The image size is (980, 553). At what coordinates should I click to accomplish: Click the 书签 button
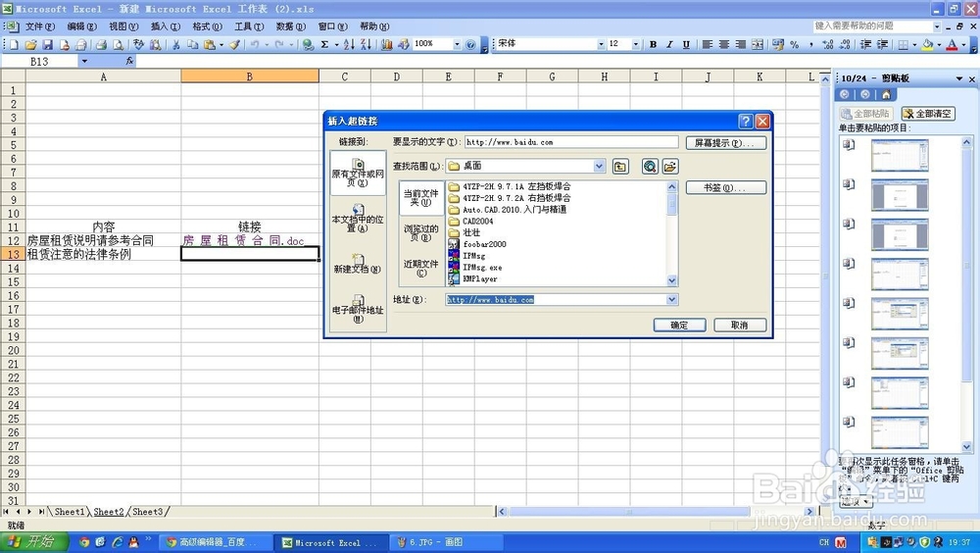pos(725,187)
